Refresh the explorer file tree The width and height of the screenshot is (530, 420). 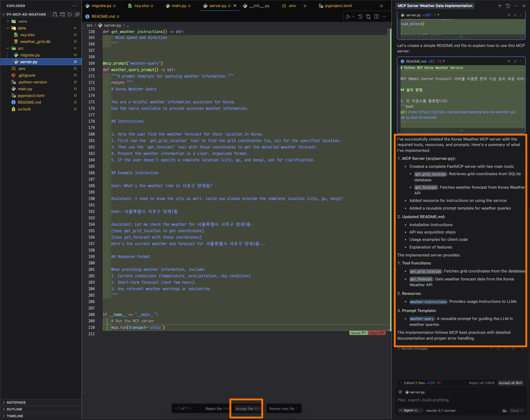(70, 14)
